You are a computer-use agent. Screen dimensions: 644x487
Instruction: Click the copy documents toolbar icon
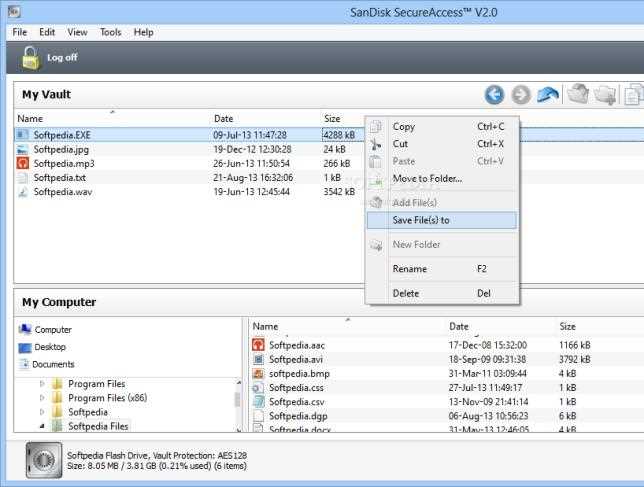point(634,95)
